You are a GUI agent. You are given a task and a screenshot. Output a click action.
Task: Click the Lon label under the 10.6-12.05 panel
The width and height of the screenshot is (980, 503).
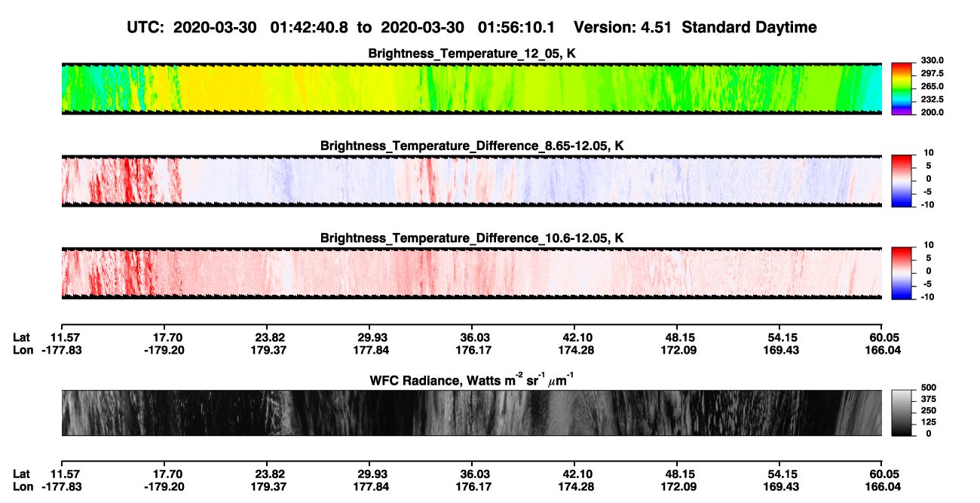click(23, 350)
